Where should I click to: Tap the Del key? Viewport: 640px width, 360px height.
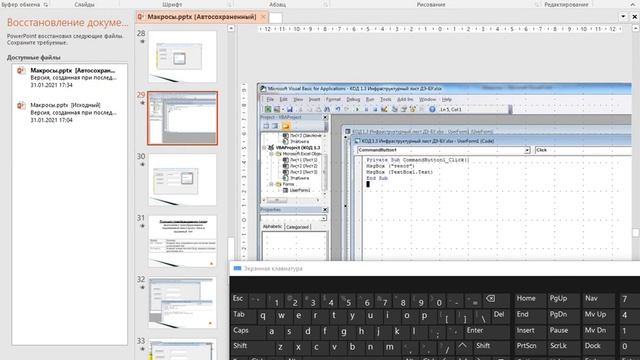(500, 315)
